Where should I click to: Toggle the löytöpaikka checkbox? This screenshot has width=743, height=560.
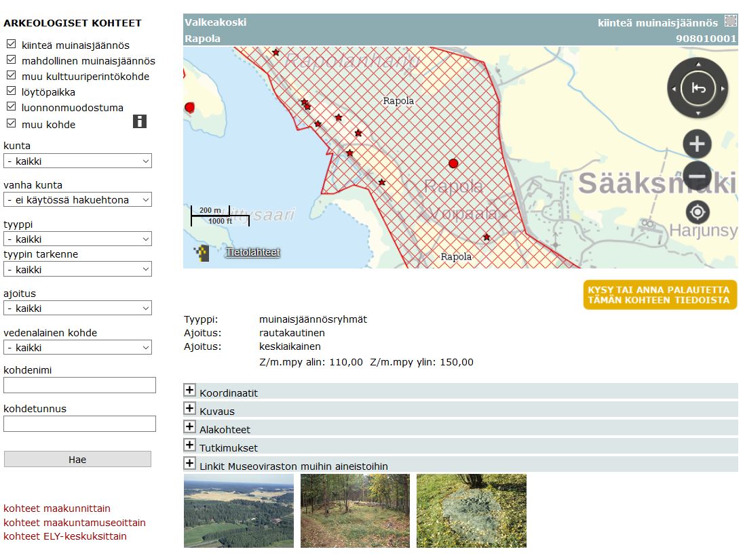pos(11,92)
